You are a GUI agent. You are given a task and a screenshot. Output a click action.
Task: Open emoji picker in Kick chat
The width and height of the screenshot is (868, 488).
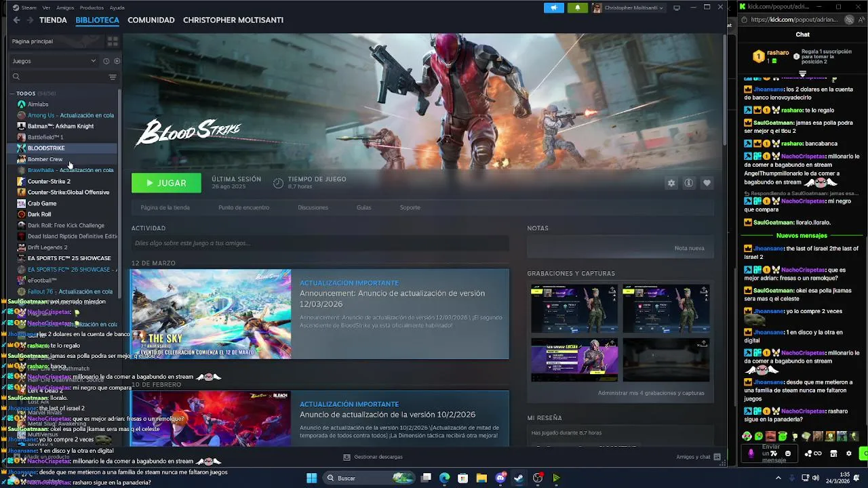(787, 453)
